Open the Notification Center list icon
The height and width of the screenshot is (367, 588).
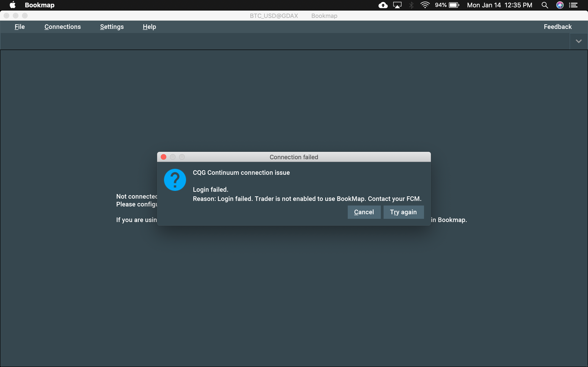click(574, 5)
